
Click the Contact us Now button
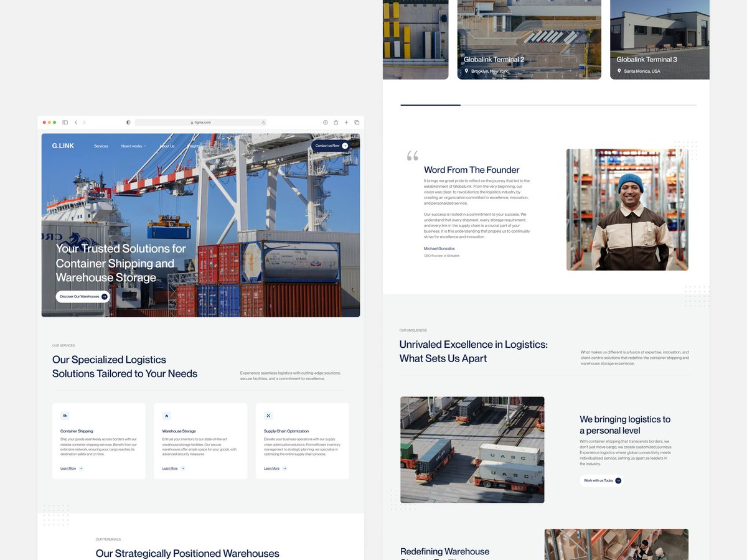(x=331, y=146)
